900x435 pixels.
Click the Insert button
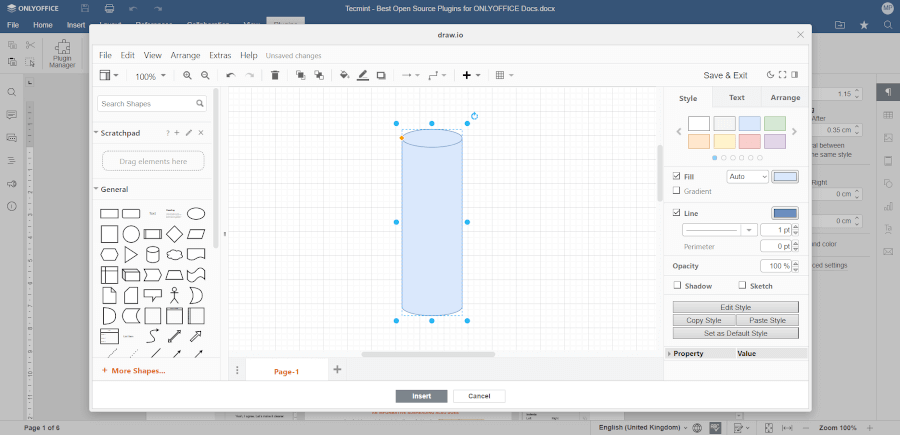pyautogui.click(x=421, y=396)
